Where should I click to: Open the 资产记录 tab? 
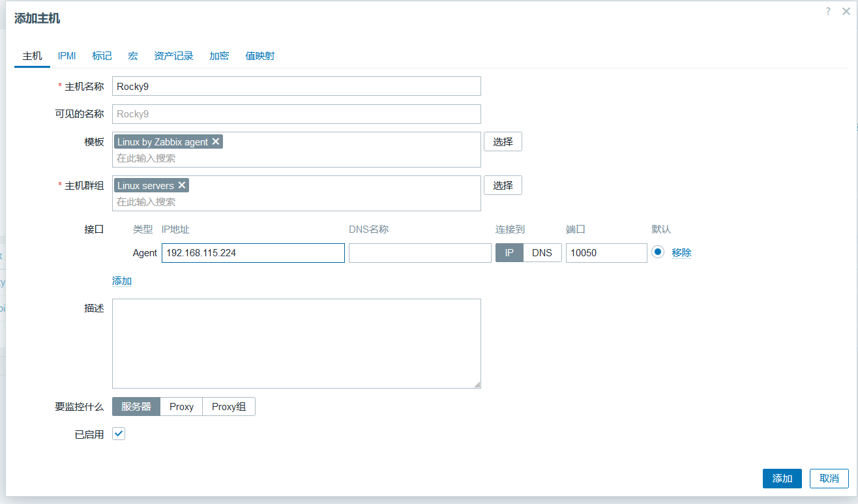click(x=173, y=56)
